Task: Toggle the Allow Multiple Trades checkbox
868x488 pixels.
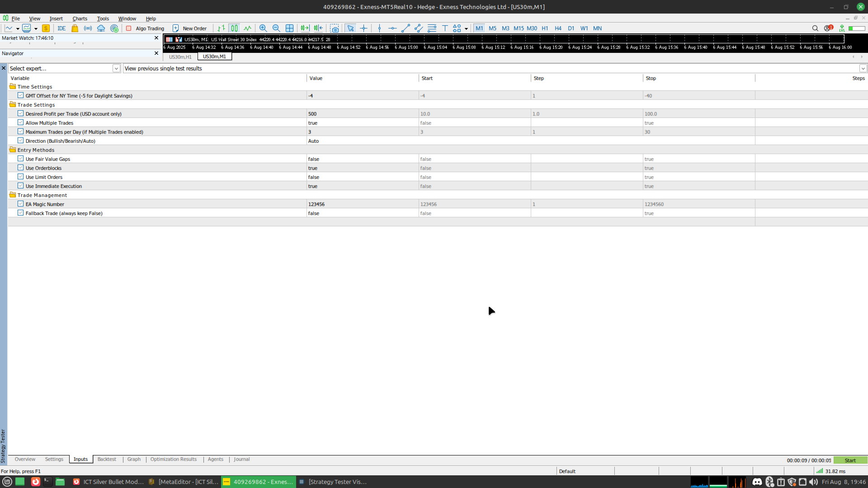Action: tap(20, 122)
